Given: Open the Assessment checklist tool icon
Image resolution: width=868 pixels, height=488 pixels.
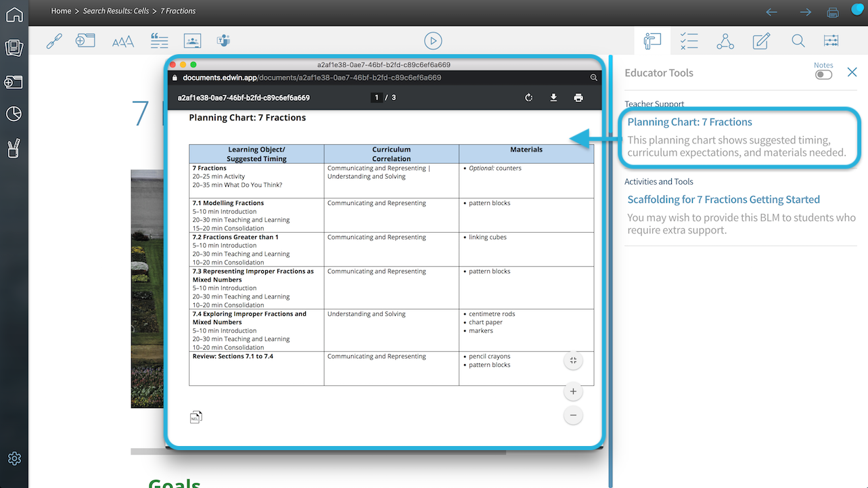Looking at the screenshot, I should pyautogui.click(x=689, y=41).
